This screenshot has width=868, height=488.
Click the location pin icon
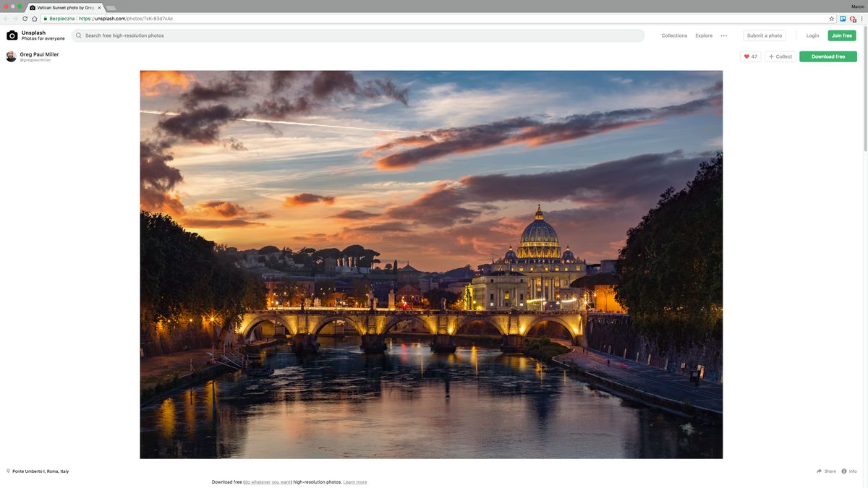tap(8, 471)
